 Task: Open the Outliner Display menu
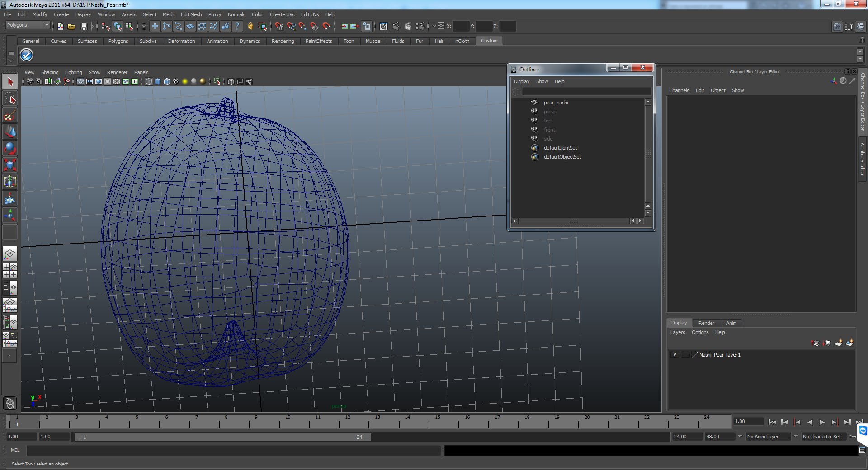point(521,81)
